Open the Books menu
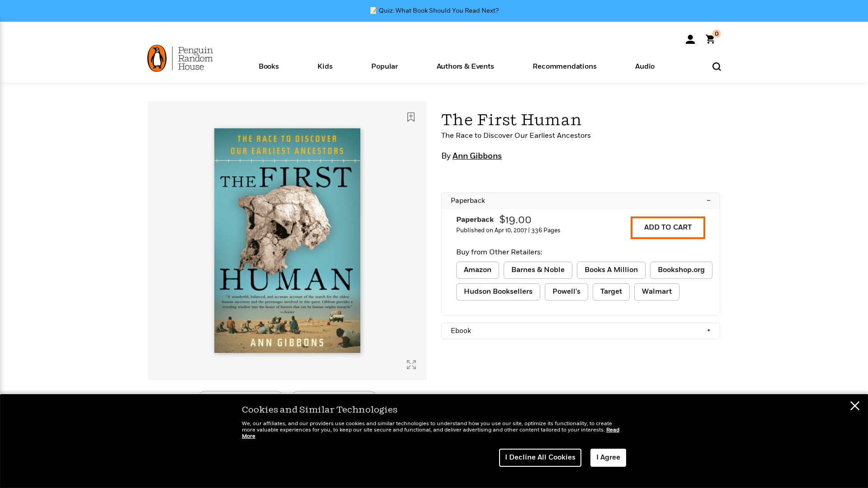The height and width of the screenshot is (488, 868). 269,67
